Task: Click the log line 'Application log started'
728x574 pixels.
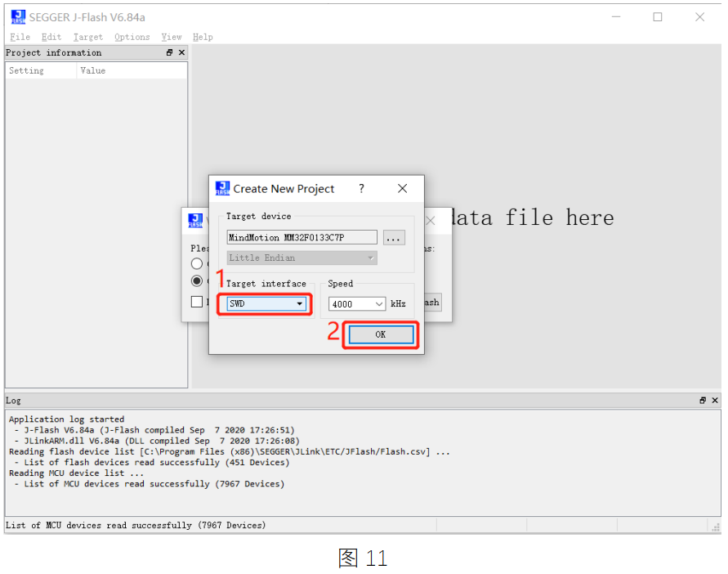Action: [66, 419]
